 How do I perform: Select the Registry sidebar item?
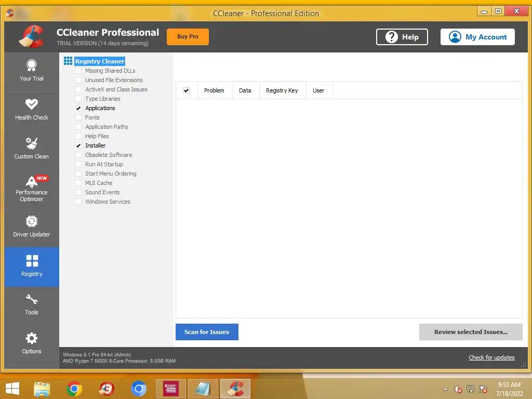[x=32, y=267]
